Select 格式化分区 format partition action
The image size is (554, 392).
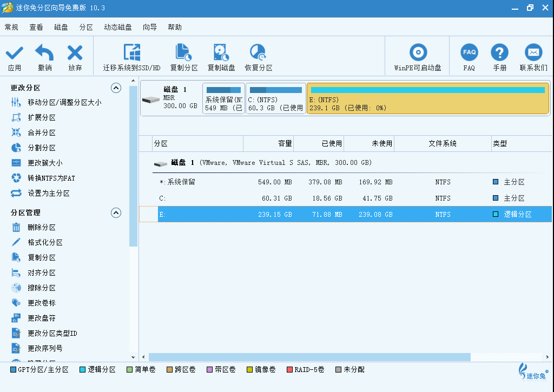45,243
